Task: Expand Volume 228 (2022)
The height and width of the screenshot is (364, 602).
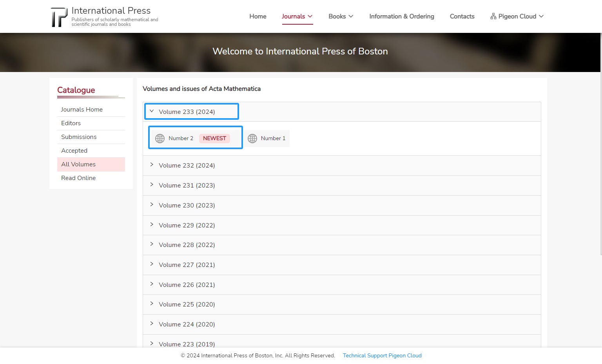Action: (x=342, y=245)
